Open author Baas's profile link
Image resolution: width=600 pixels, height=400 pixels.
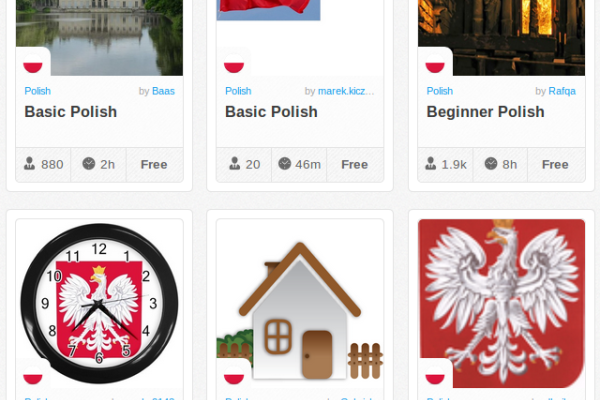(163, 91)
